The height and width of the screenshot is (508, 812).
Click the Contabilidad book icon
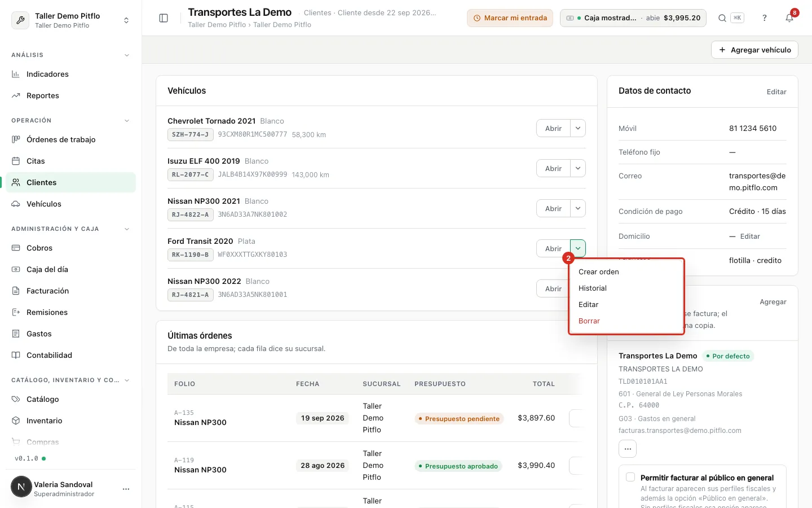(x=16, y=355)
